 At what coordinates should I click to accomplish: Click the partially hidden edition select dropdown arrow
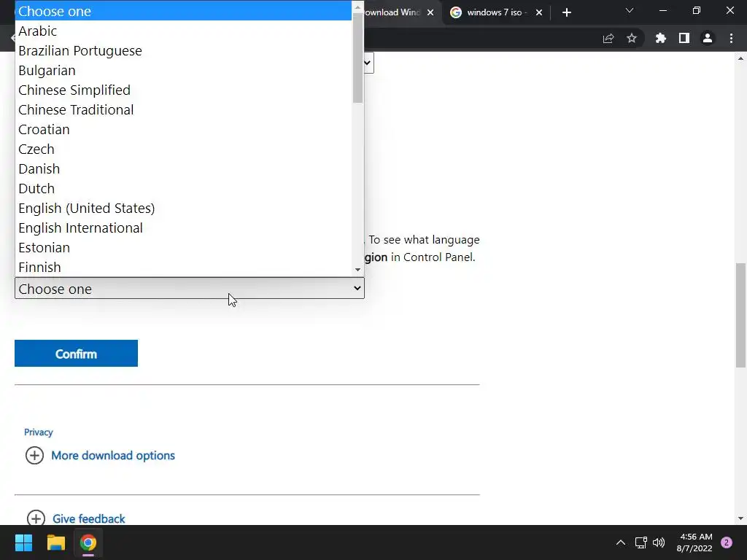coord(368,63)
